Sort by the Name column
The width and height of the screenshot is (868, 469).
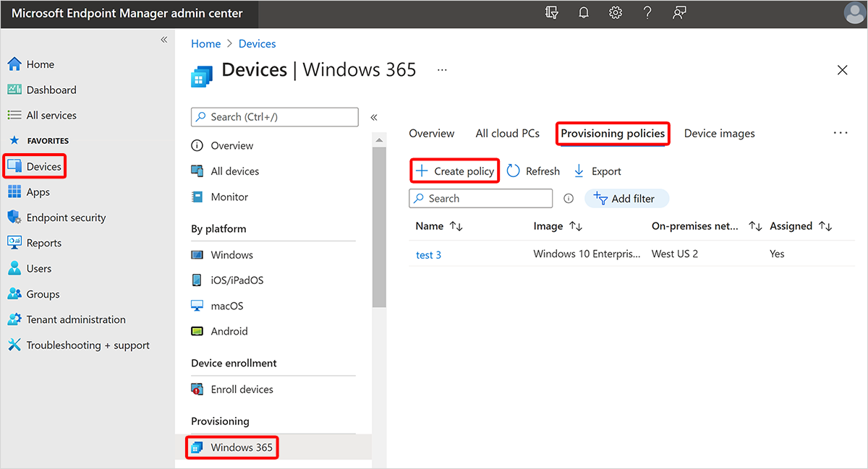[439, 226]
